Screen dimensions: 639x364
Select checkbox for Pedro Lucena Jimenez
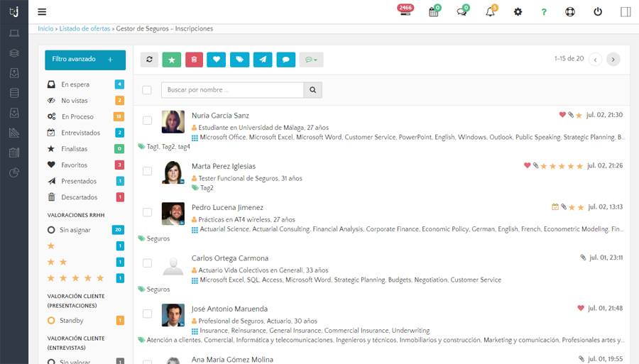coord(147,212)
